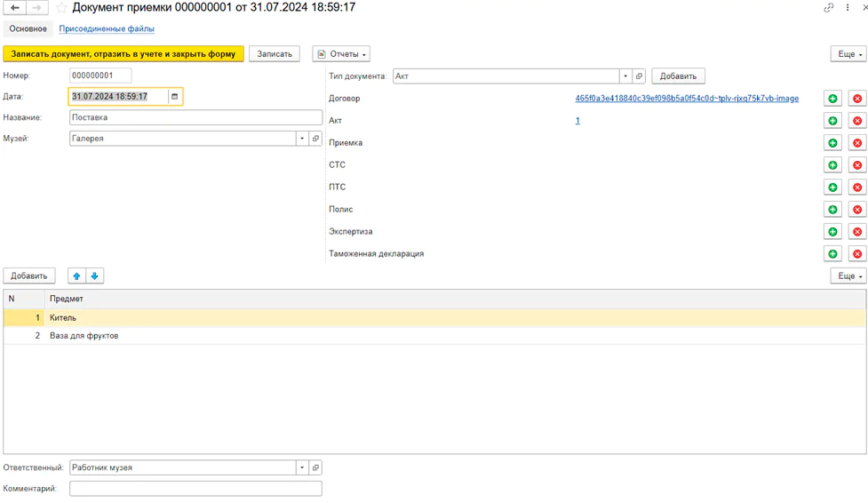Switch to Присоединенные файлы tab

click(x=107, y=29)
